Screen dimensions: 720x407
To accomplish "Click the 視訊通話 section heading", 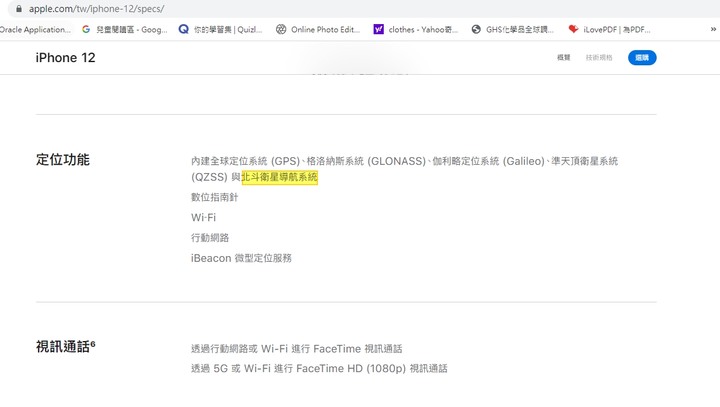I will pyautogui.click(x=63, y=347).
